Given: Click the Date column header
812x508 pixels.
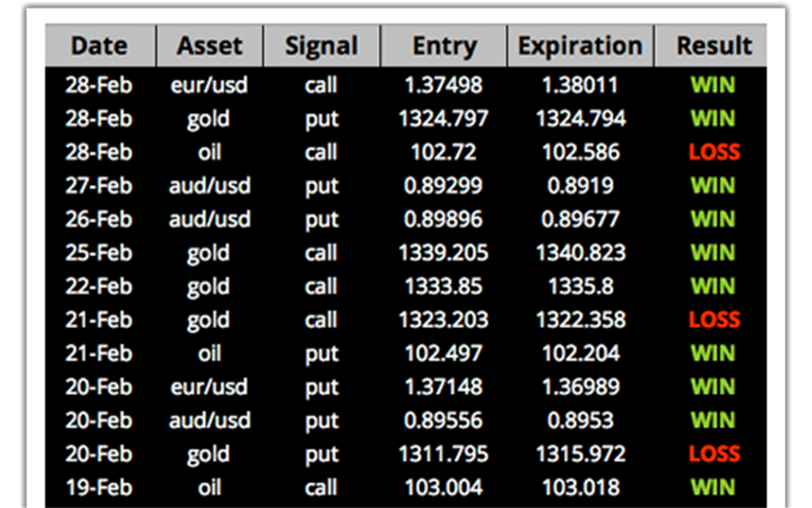Looking at the screenshot, I should [100, 46].
